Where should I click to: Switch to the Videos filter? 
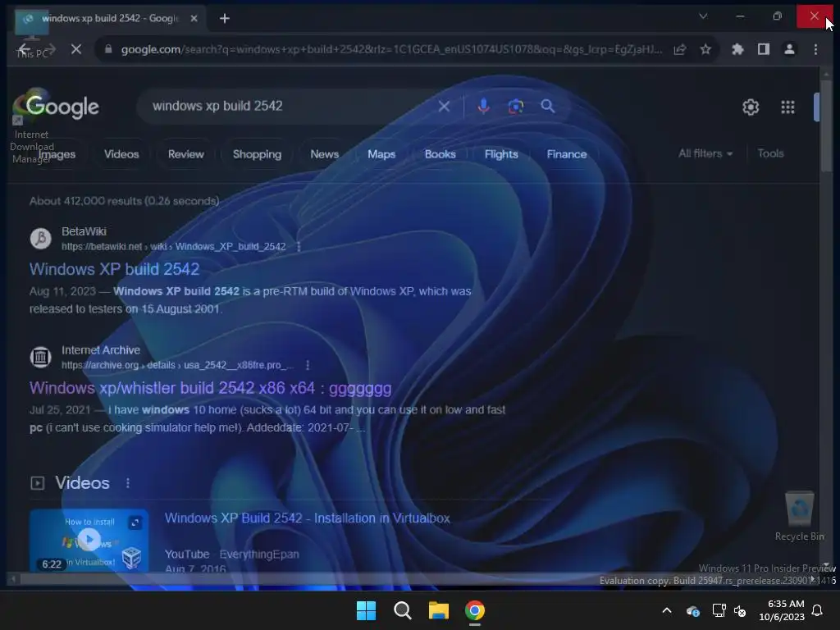tap(121, 154)
